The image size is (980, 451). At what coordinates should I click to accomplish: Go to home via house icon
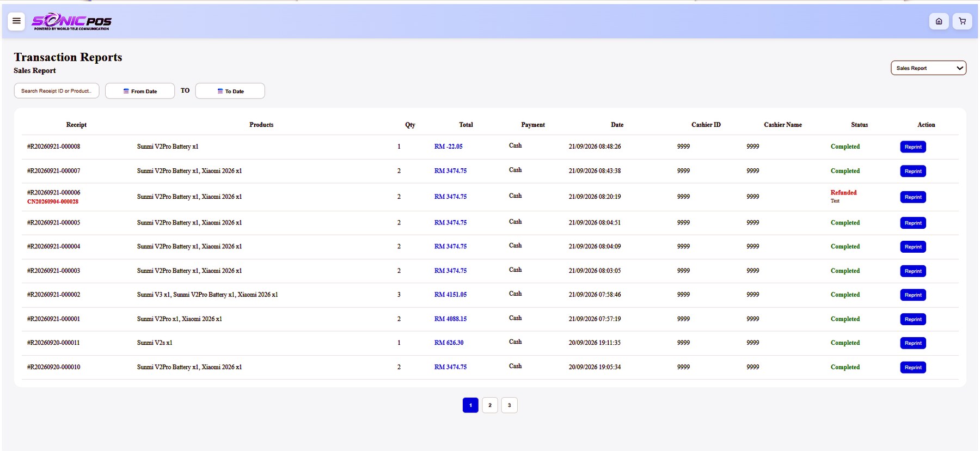(939, 21)
